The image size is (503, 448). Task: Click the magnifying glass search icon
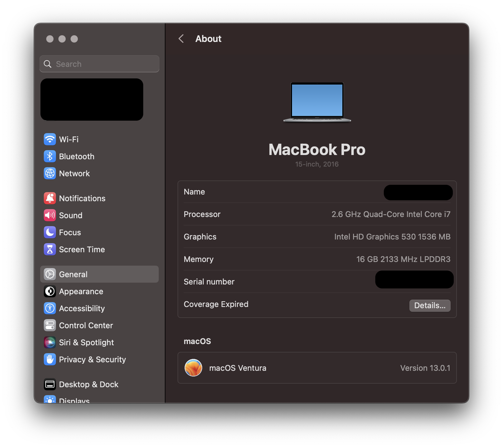(x=48, y=64)
